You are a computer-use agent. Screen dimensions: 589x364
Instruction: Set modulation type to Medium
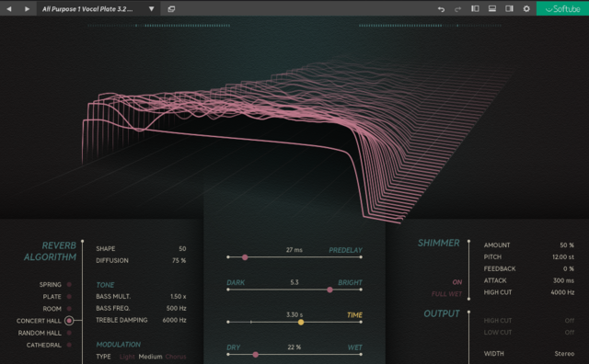point(150,357)
